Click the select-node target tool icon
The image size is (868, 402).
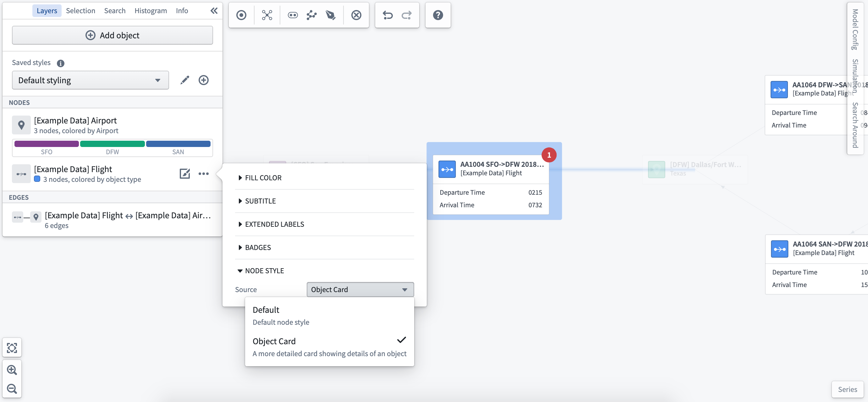tap(241, 15)
